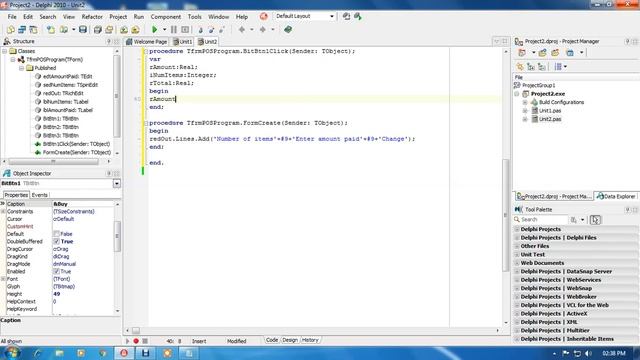
Task: Click the 02:38 PM taskbar clock
Action: click(x=613, y=353)
